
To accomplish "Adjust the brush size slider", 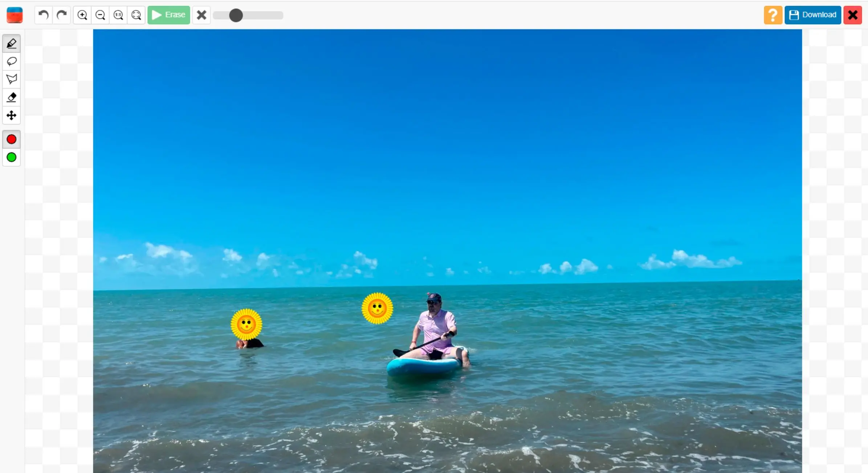I will click(235, 15).
